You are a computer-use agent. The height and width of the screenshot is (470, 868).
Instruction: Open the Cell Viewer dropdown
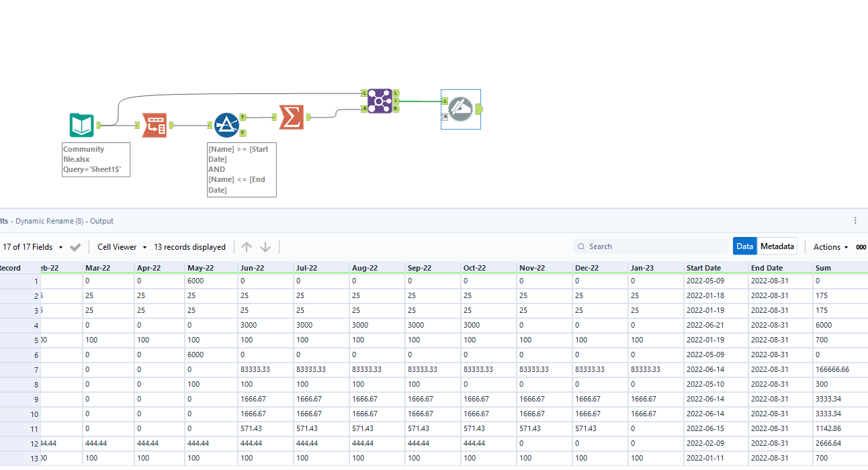pyautogui.click(x=122, y=247)
